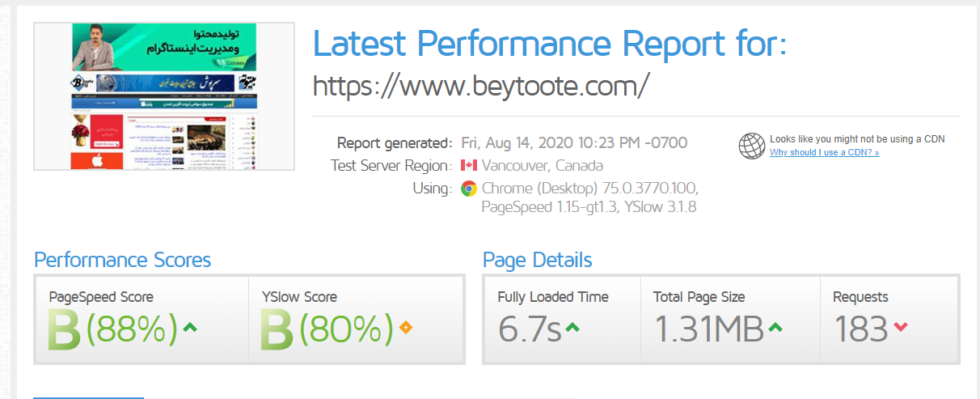
Task: Click the 183 Requests count
Action: click(x=860, y=329)
